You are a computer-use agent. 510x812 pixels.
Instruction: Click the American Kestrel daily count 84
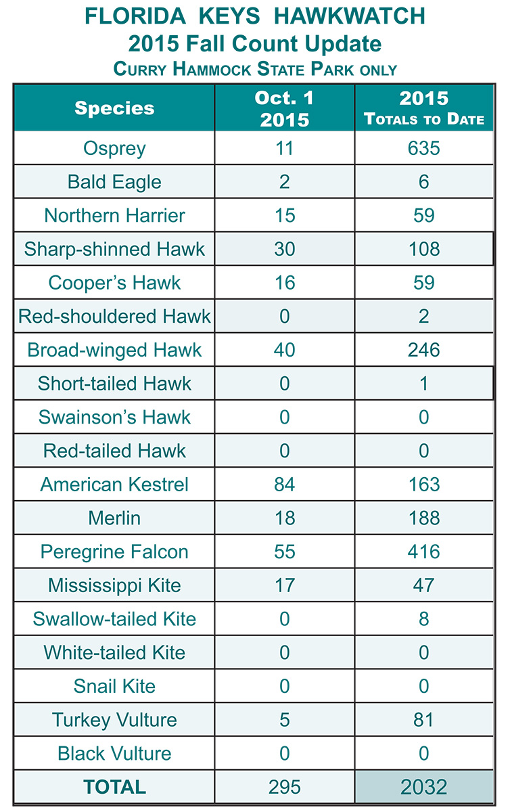(284, 484)
